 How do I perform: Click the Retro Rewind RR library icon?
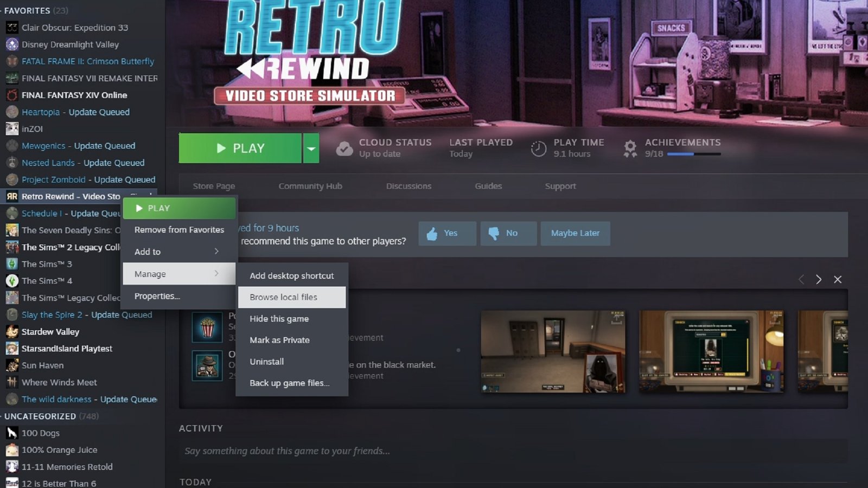point(12,196)
